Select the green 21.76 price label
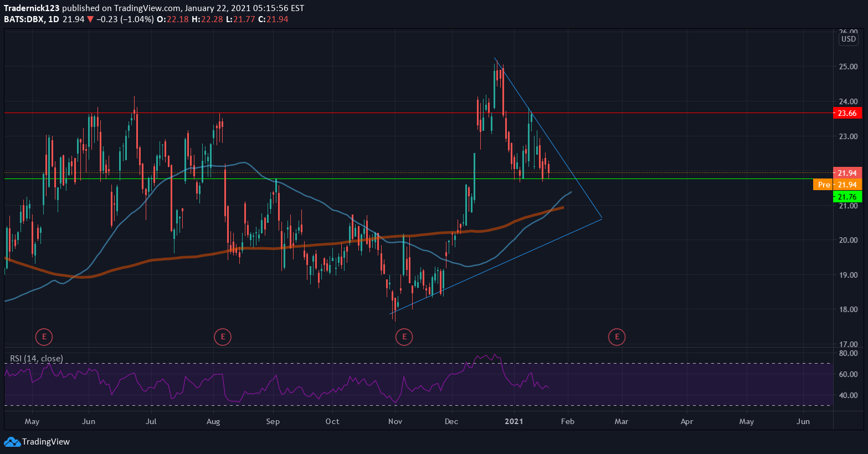The image size is (868, 454). pos(847,197)
